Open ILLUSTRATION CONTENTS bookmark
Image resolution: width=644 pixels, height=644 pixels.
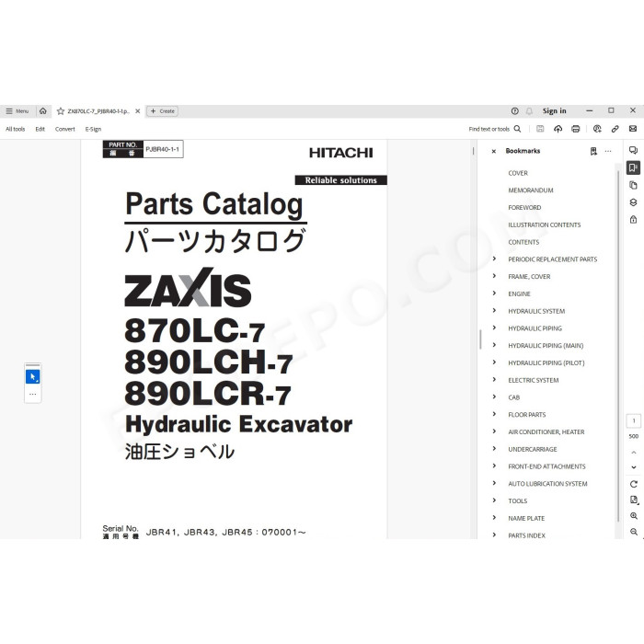coord(545,225)
